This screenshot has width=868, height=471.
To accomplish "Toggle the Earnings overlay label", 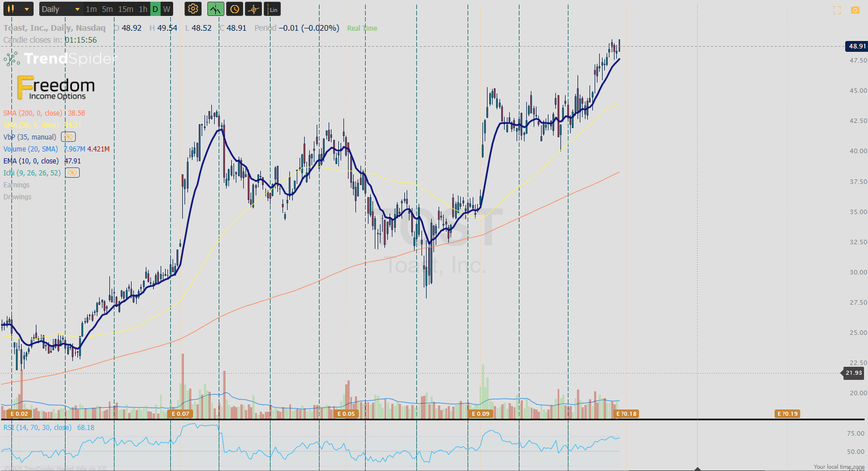I will [17, 185].
